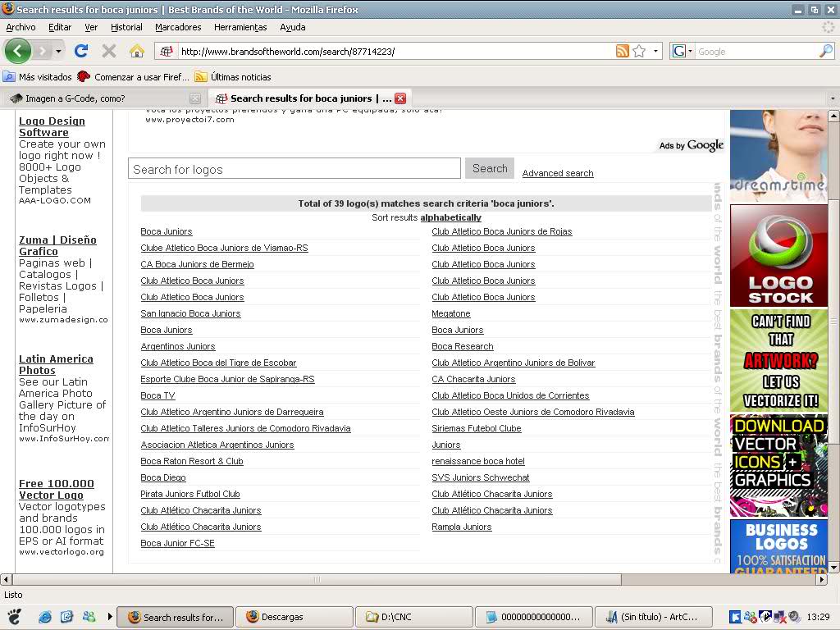Click the vertical scrollbar down arrow
This screenshot has width=840, height=630.
coord(833,567)
